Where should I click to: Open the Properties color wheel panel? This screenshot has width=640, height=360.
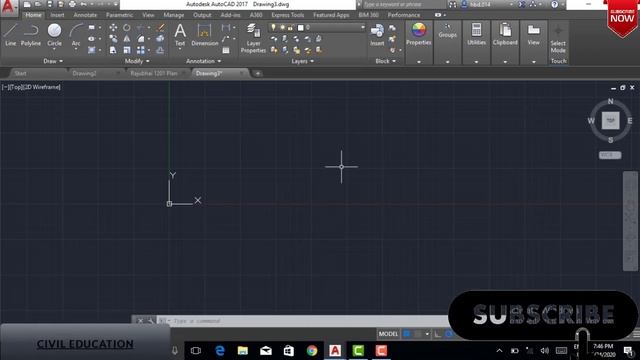point(419,34)
